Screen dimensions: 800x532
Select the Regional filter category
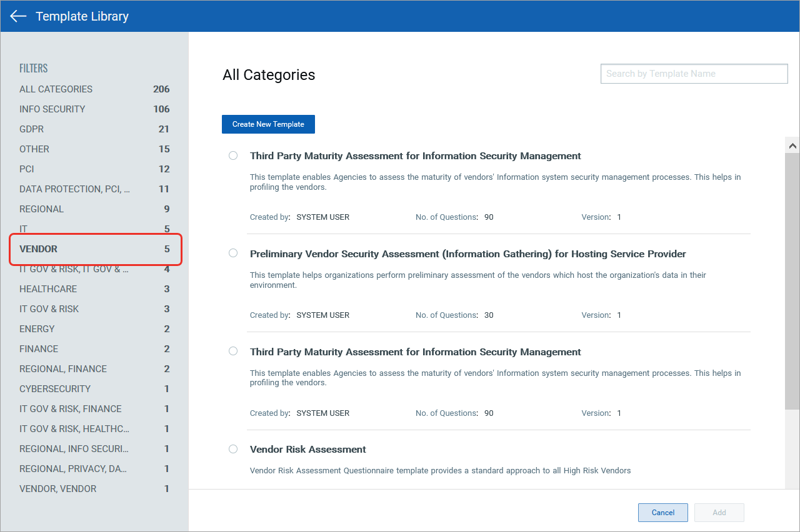coord(41,209)
